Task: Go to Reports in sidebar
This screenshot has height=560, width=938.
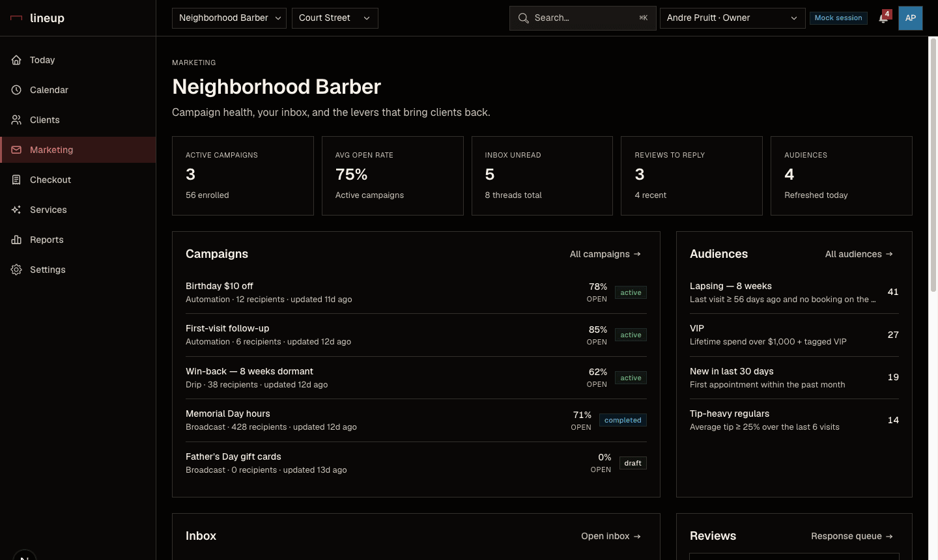Action: [78, 240]
